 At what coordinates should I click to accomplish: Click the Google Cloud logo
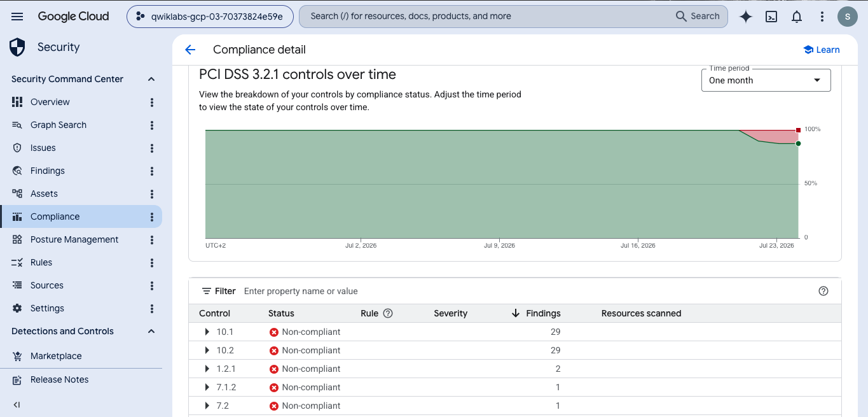[73, 17]
